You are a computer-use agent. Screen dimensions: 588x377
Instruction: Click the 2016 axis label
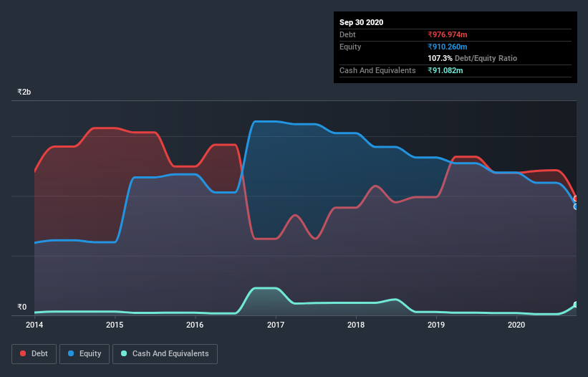point(195,325)
